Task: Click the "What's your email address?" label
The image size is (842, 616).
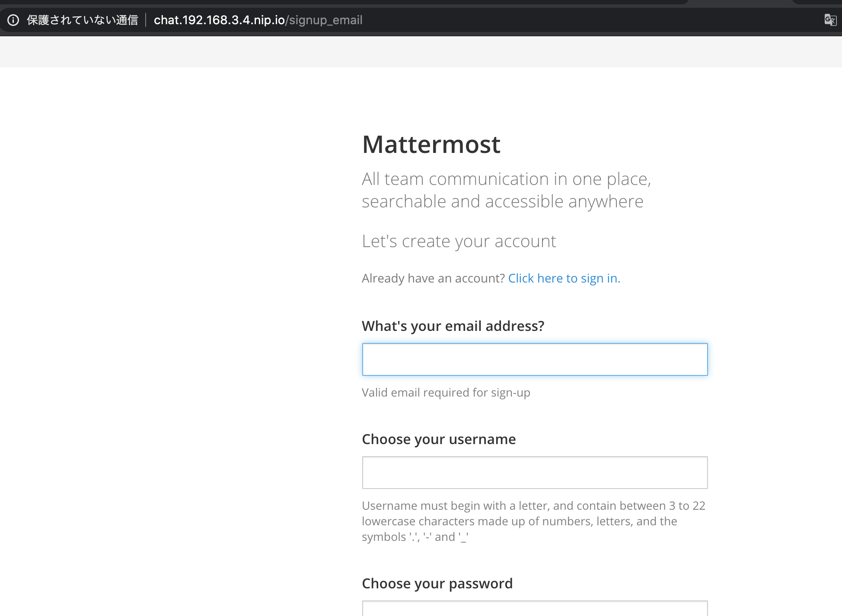Action: pyautogui.click(x=453, y=326)
